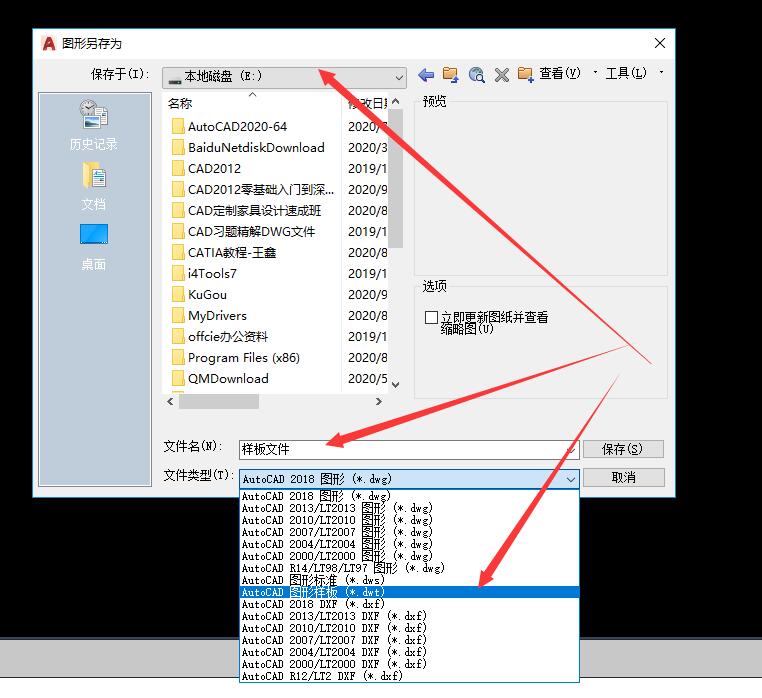
Task: Select the BaiduNetdiskDownload folder name
Action: click(256, 148)
